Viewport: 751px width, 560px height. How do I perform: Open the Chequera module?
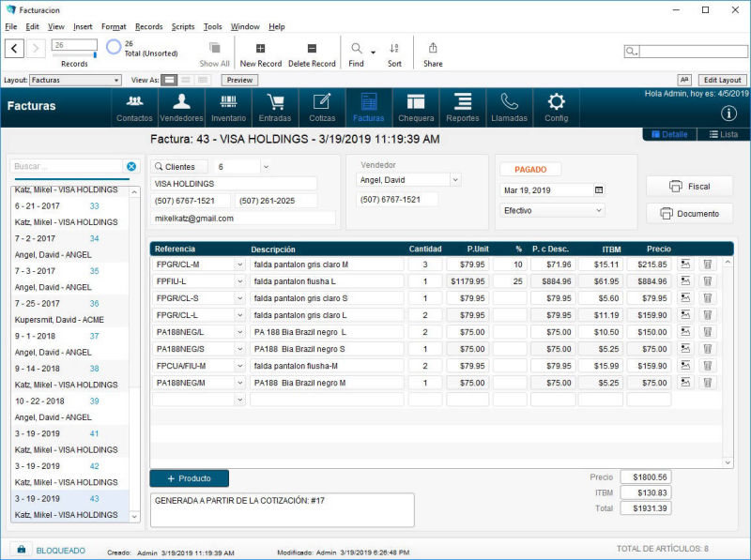pyautogui.click(x=416, y=108)
